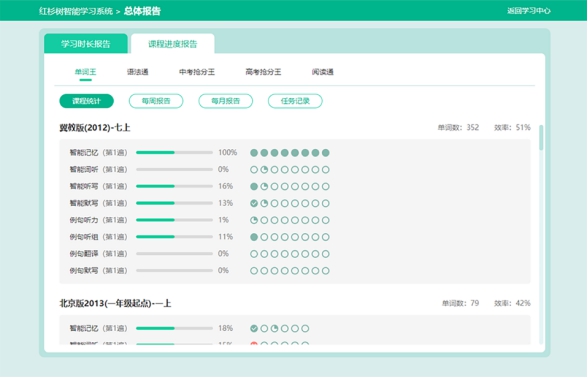588x378 pixels.
Task: Switch to the 中考抢分王 sub-tab
Action: tap(197, 72)
